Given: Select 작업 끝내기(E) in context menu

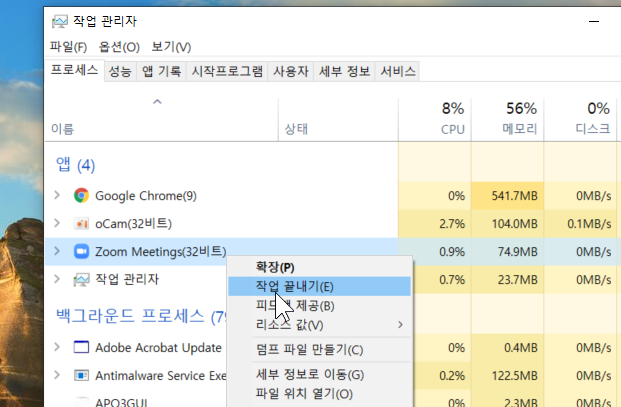Looking at the screenshot, I should pos(294,287).
